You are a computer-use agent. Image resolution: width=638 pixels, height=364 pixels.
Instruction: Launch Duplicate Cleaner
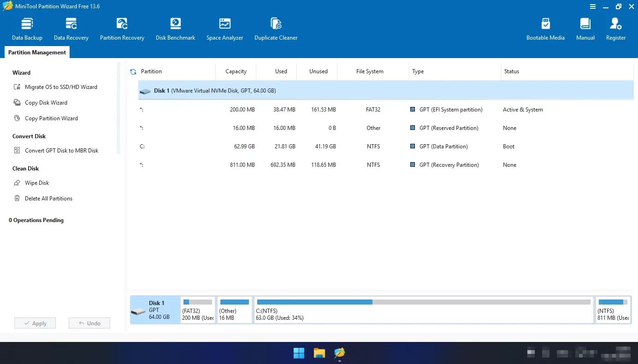coord(276,29)
